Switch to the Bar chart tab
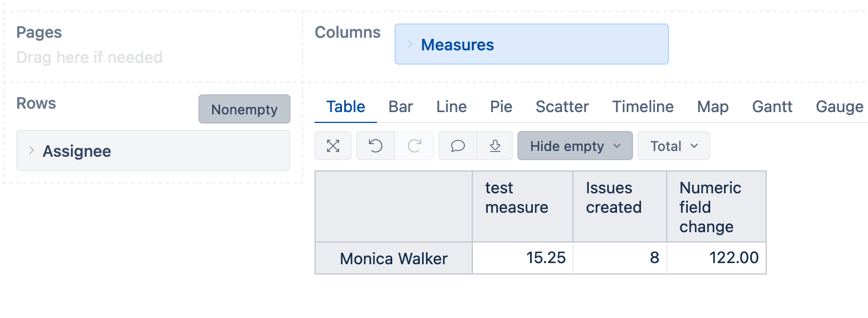This screenshot has height=318, width=868. click(401, 107)
